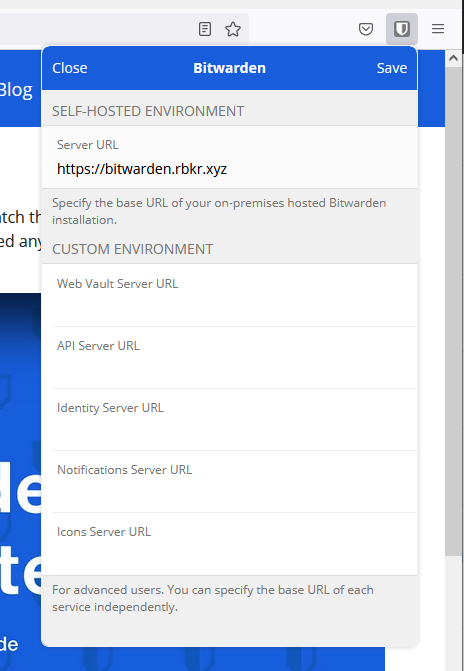This screenshot has height=671, width=464.
Task: Click the 'Specify the base URL' help text
Action: pyautogui.click(x=219, y=211)
